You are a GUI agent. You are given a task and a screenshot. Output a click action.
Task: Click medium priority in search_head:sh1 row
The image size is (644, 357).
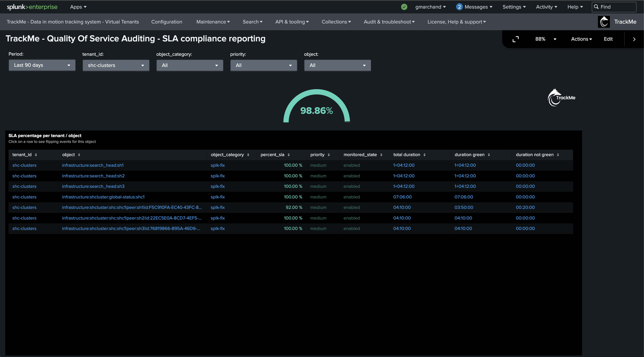click(318, 165)
